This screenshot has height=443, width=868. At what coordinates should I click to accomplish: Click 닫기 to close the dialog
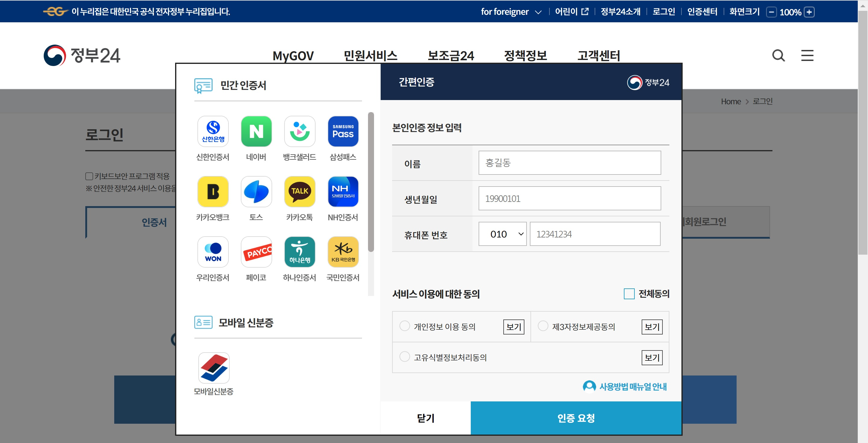click(x=426, y=418)
